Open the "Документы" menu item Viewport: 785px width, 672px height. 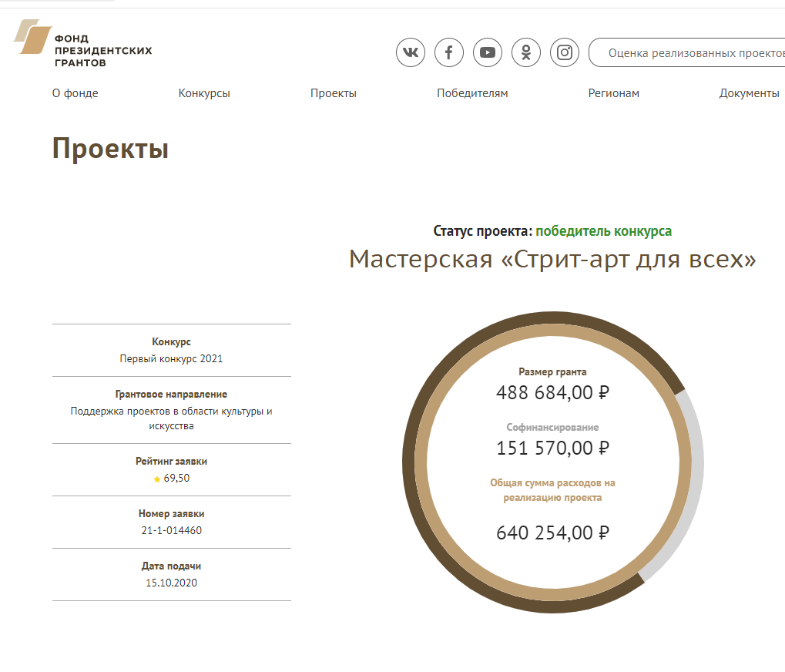[749, 93]
